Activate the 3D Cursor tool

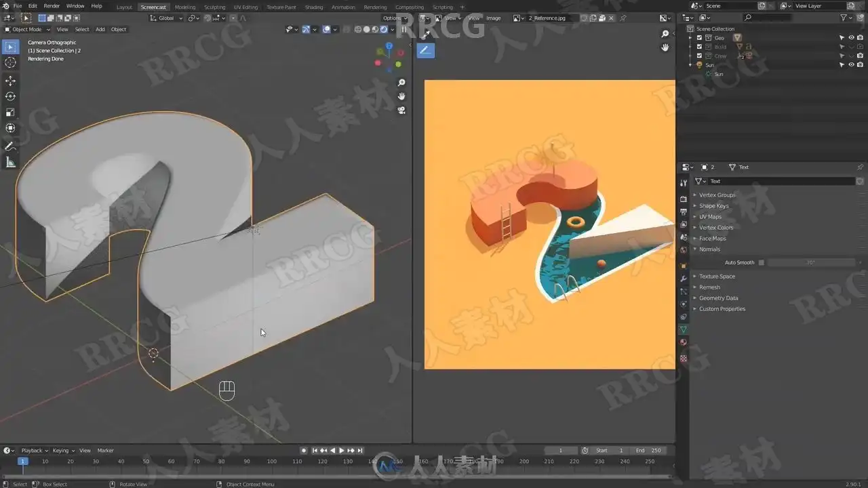pyautogui.click(x=10, y=62)
